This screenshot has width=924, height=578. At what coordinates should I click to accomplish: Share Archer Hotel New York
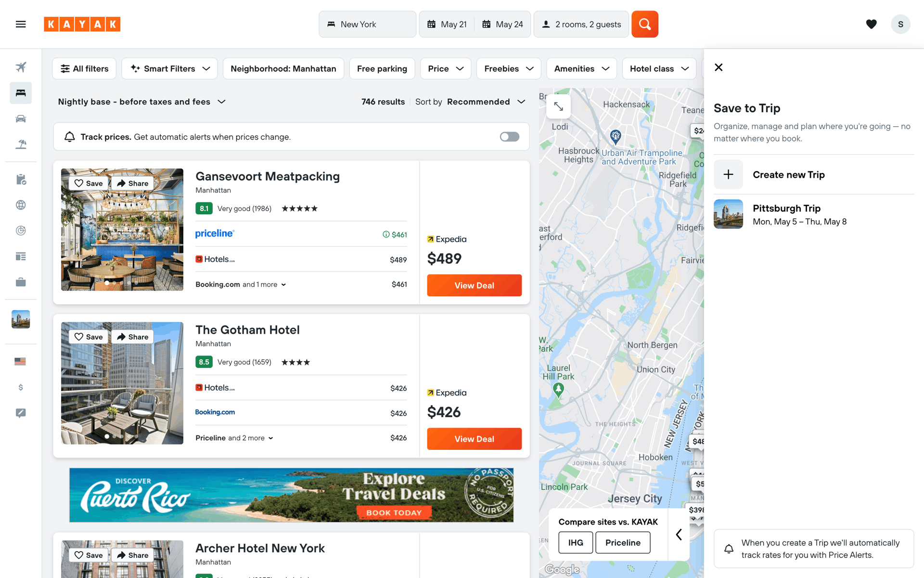point(133,555)
